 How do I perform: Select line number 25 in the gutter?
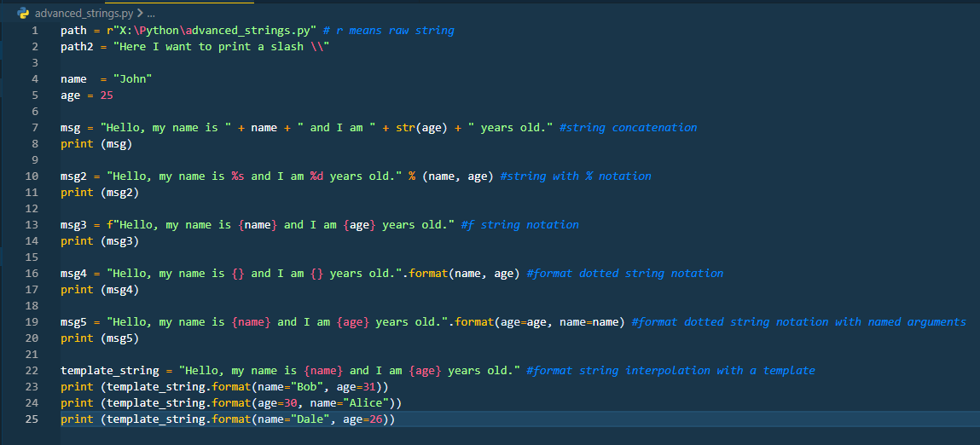tap(32, 419)
